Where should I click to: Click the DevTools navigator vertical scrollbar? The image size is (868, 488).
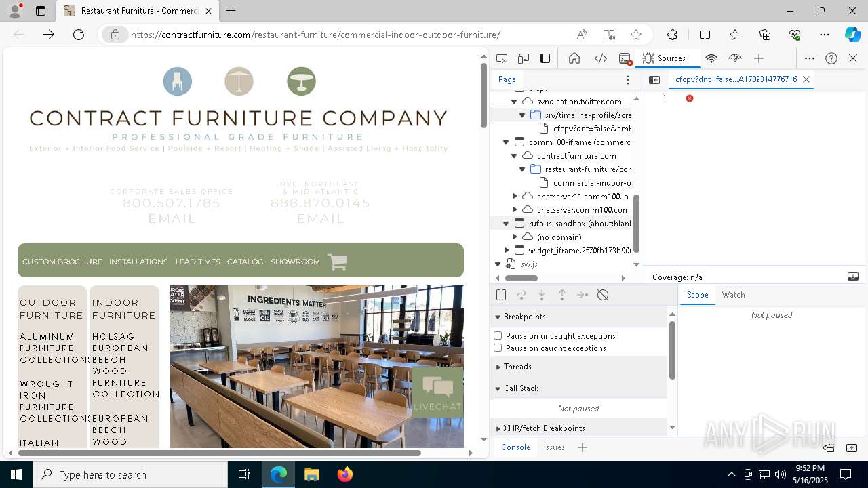pos(637,222)
